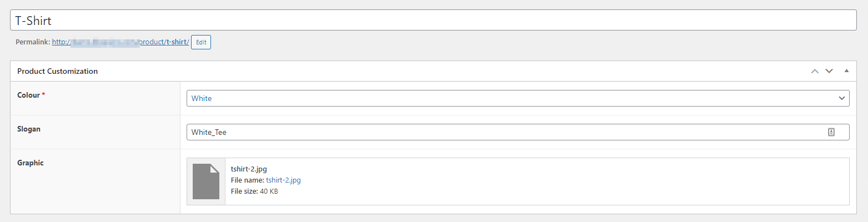Move Product Customization panel up
The height and width of the screenshot is (222, 868).
(815, 71)
